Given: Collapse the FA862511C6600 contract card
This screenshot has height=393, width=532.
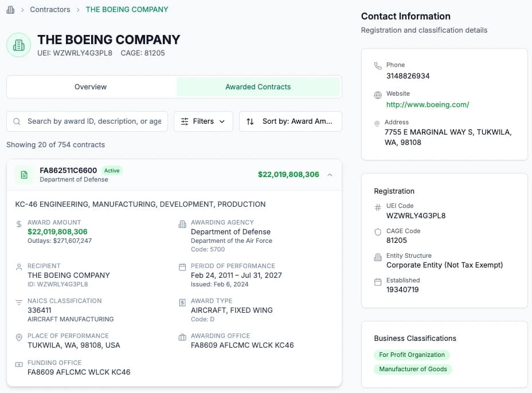Looking at the screenshot, I should [x=330, y=175].
